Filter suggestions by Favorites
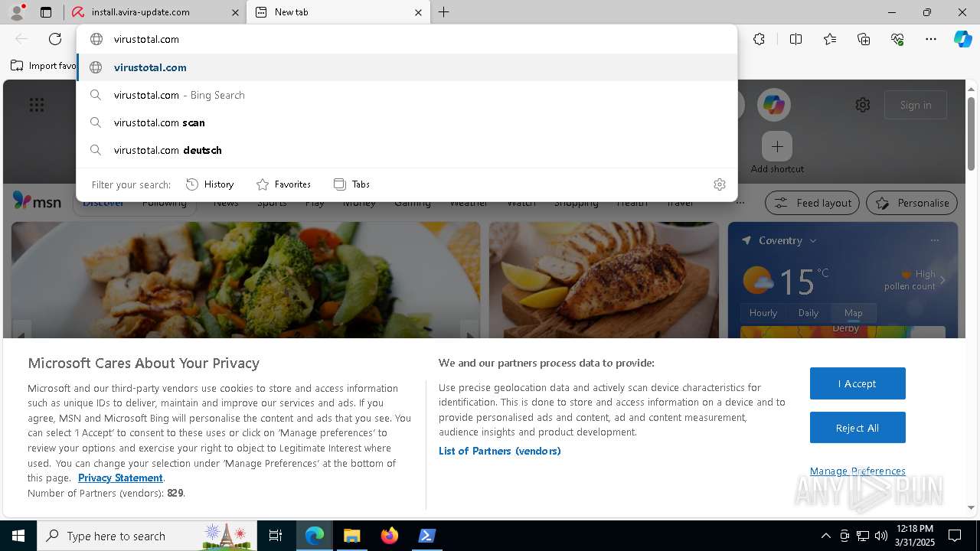980x551 pixels. coord(283,184)
